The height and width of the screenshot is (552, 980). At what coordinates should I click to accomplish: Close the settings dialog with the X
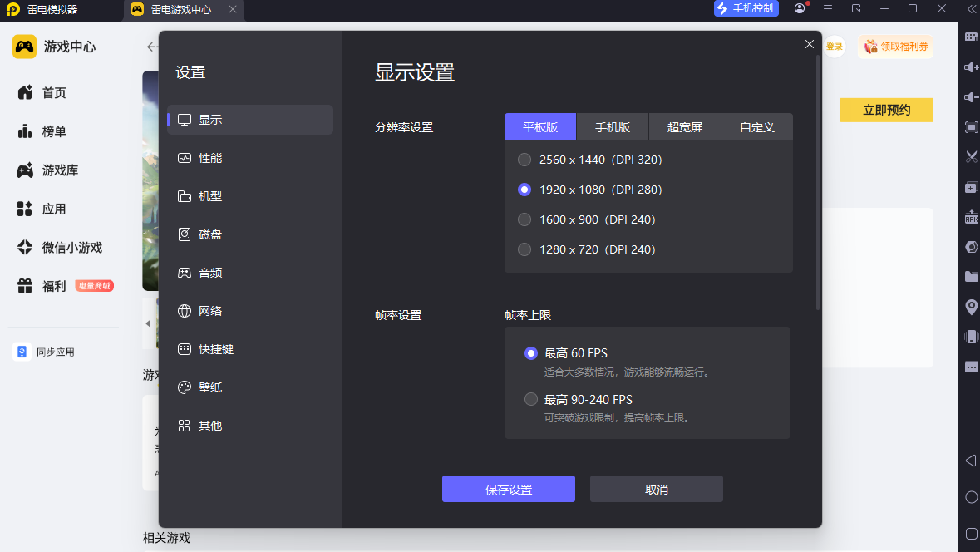(809, 44)
